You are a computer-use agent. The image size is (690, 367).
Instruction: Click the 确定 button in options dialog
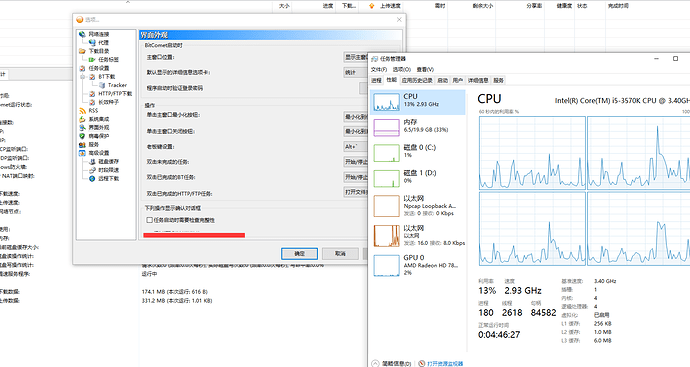(299, 253)
